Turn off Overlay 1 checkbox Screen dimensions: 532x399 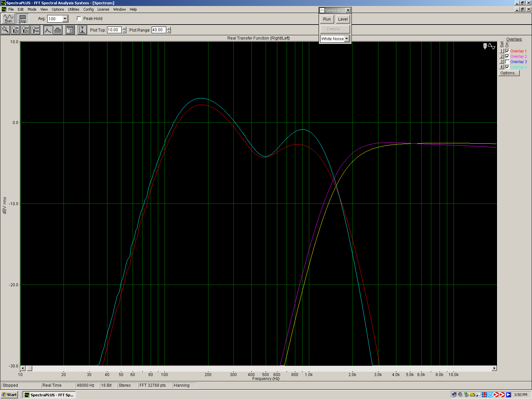point(507,51)
